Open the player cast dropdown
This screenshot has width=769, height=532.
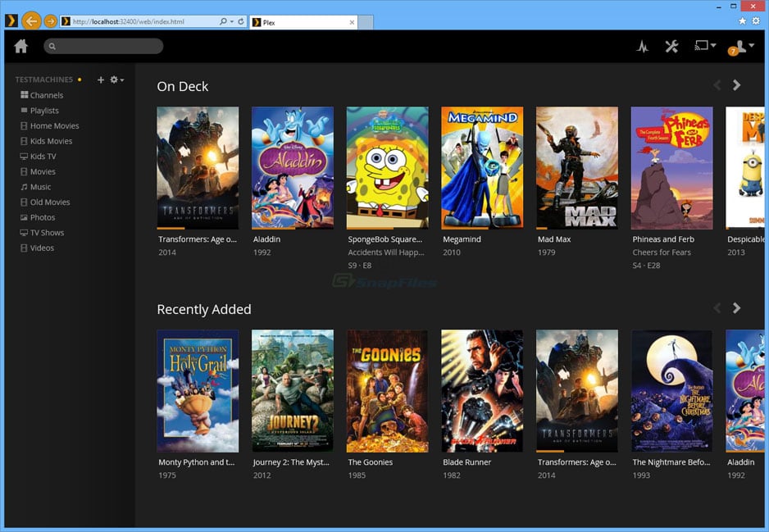[705, 47]
